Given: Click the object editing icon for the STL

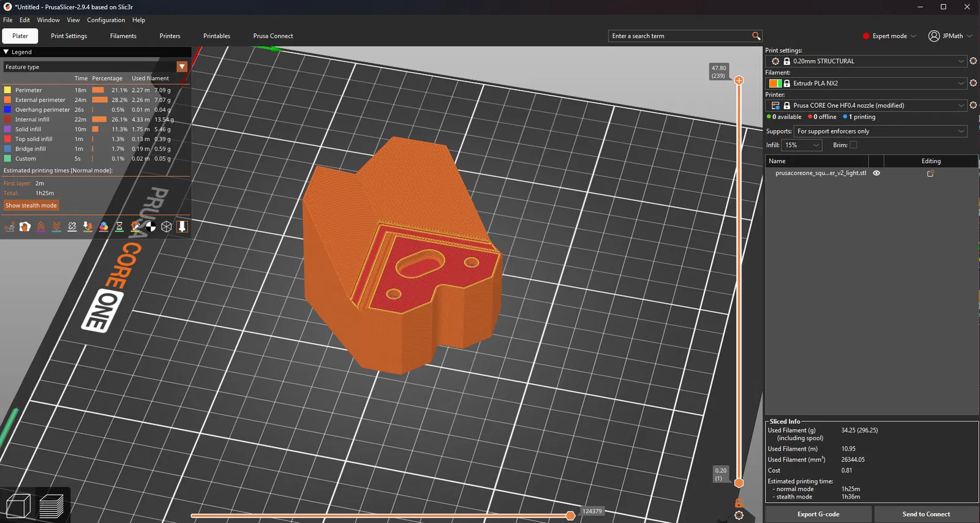Looking at the screenshot, I should click(930, 173).
